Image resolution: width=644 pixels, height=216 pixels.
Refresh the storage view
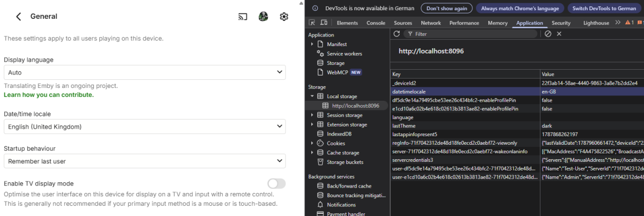pyautogui.click(x=397, y=34)
